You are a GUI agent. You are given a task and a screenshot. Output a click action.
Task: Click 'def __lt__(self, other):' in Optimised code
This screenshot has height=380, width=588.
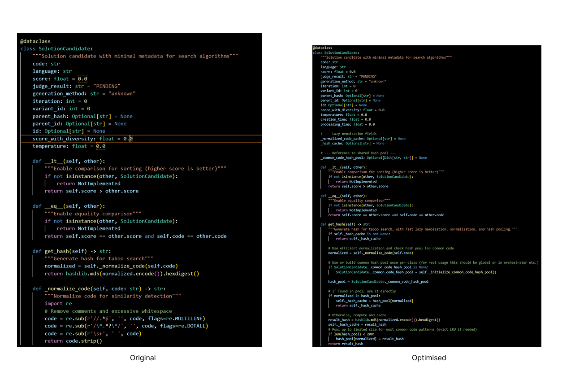click(344, 167)
